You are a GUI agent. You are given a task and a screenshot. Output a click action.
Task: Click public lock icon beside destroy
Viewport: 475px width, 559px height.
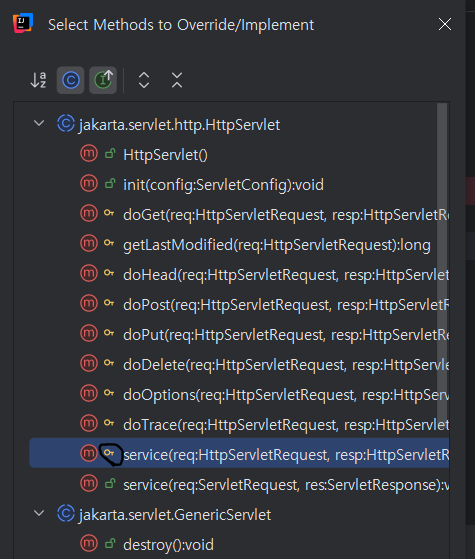coord(110,543)
